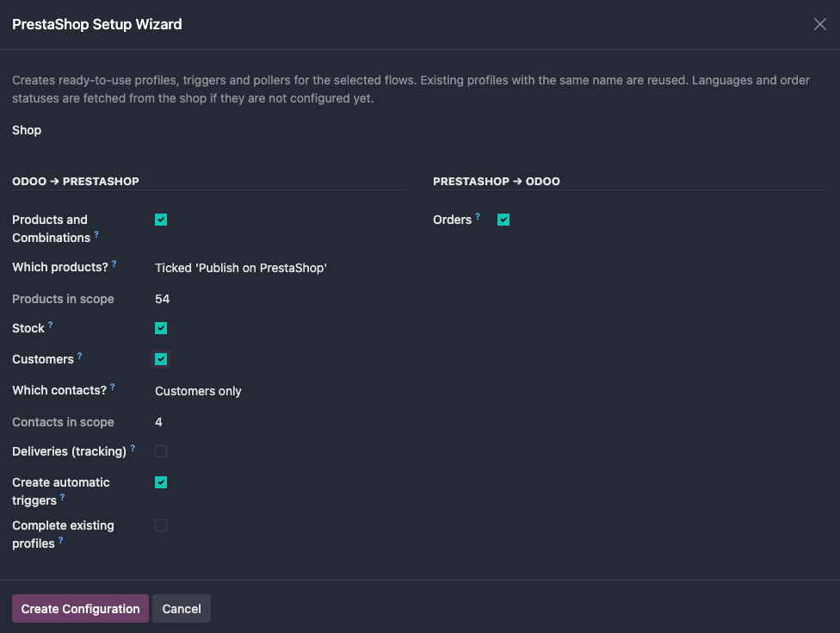Tick the Complete existing profiles checkbox
The image size is (840, 633).
[x=161, y=525]
